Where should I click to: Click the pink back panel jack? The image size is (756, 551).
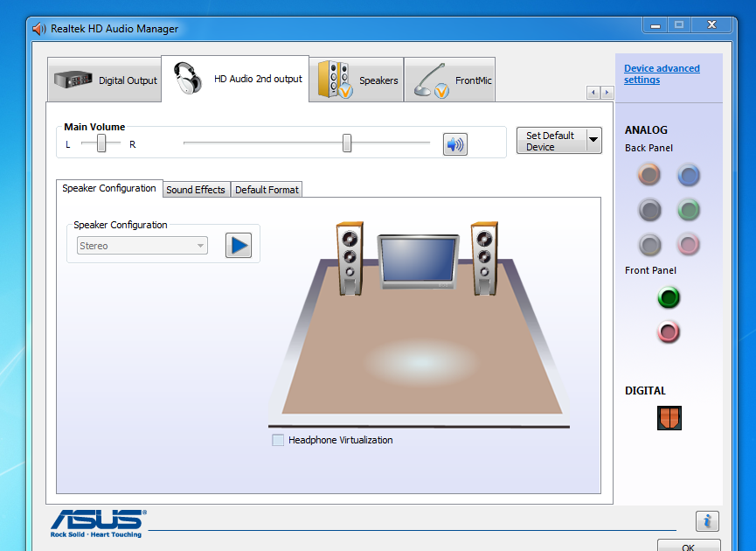click(689, 245)
